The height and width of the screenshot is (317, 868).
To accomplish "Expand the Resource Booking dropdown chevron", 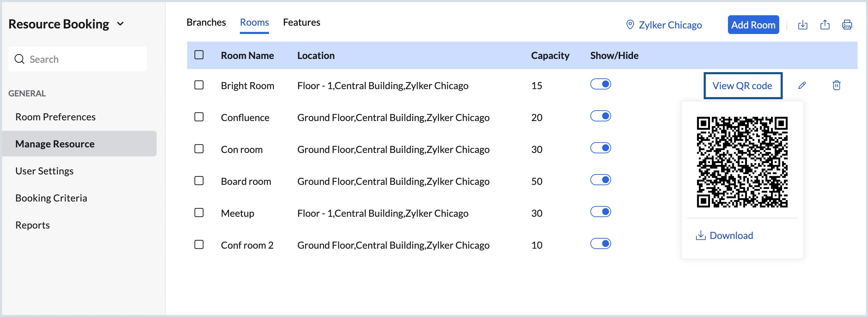I will (x=120, y=24).
